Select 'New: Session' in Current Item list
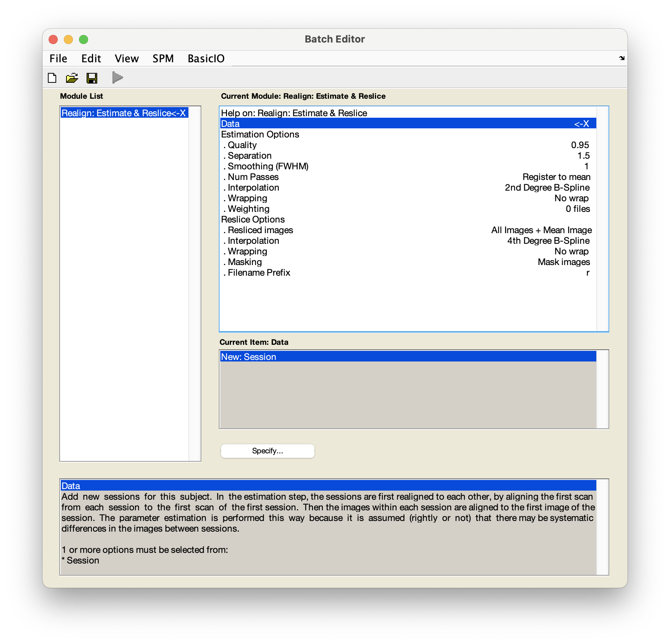The width and height of the screenshot is (670, 644). click(408, 357)
